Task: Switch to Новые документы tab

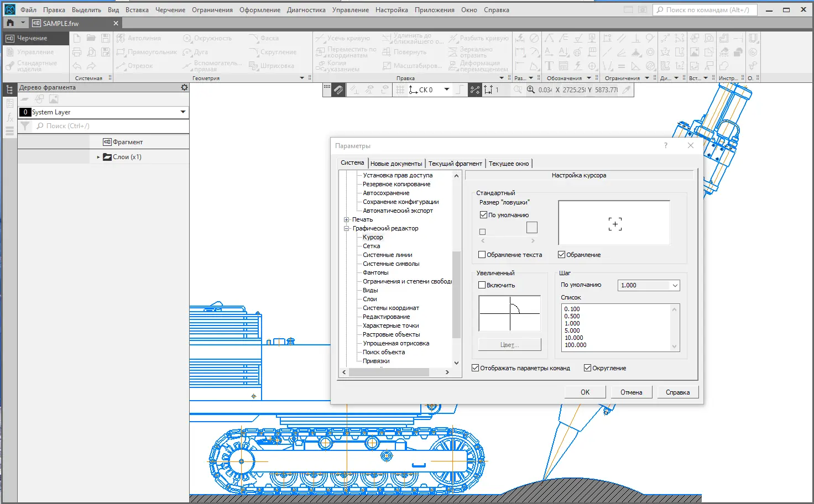Action: (396, 164)
